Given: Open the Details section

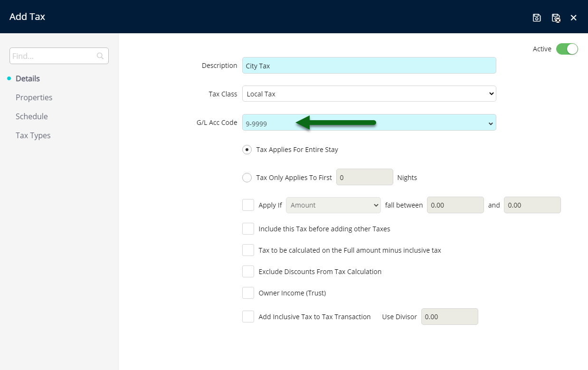Looking at the screenshot, I should click(x=28, y=78).
